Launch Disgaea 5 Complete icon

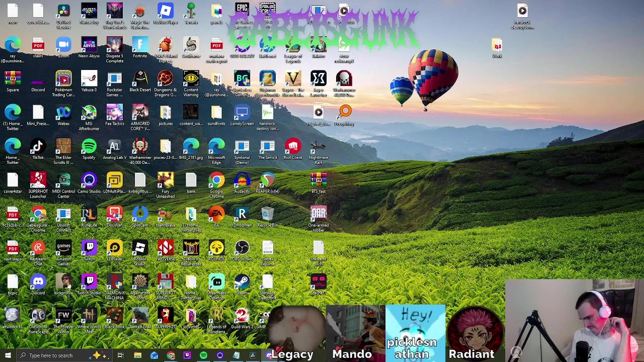point(115,50)
